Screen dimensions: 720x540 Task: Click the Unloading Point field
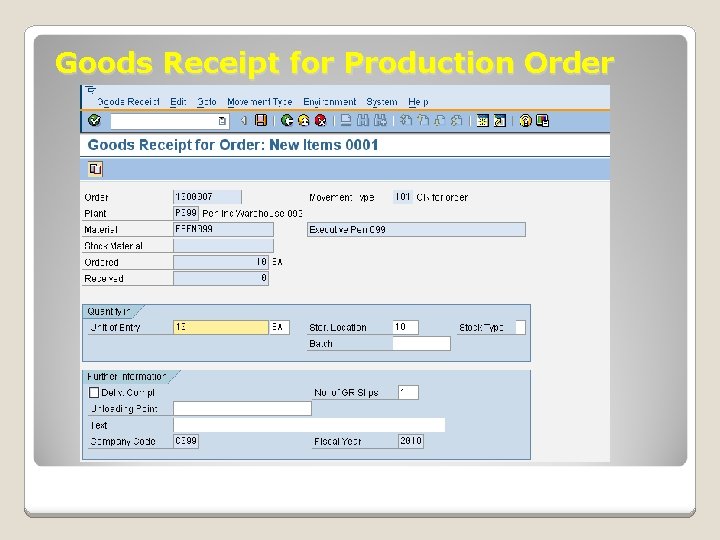pos(242,409)
